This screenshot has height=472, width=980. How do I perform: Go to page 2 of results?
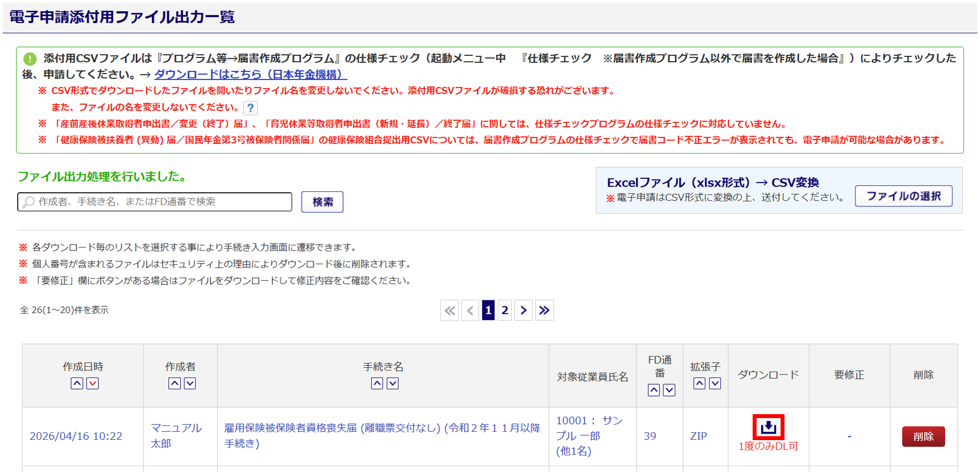click(505, 310)
